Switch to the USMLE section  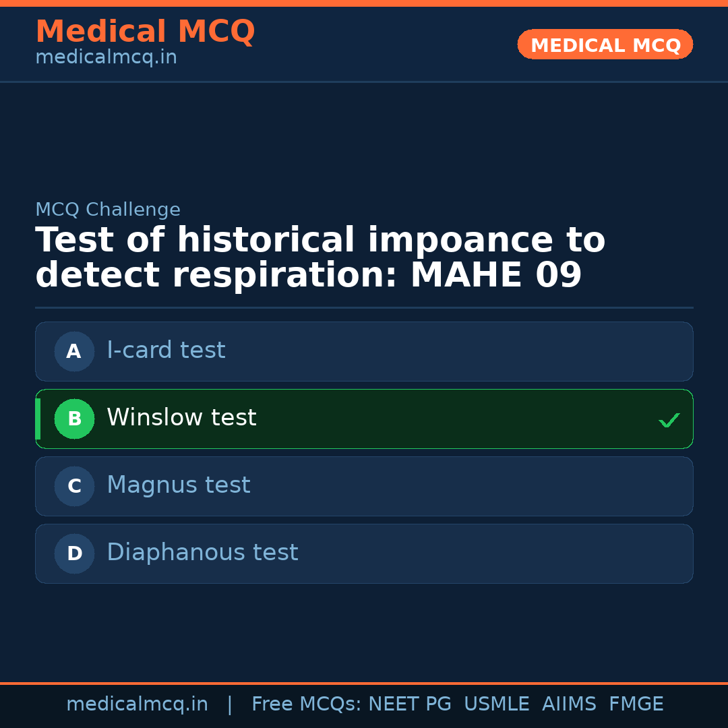point(497,704)
